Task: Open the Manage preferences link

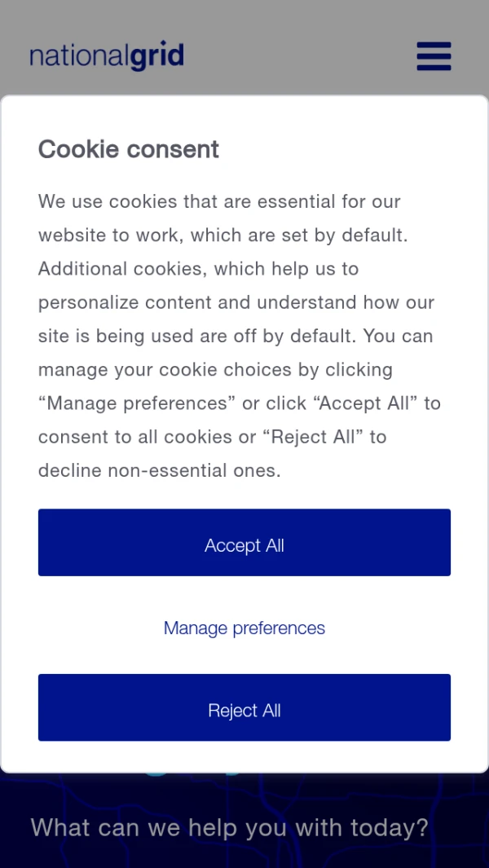Action: coord(244,628)
